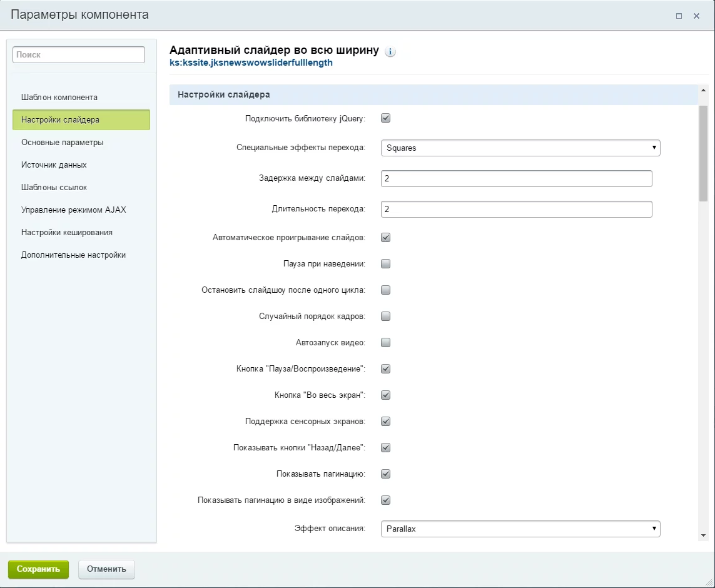
Task: Uncheck the jQuery library checkbox
Action: (386, 118)
